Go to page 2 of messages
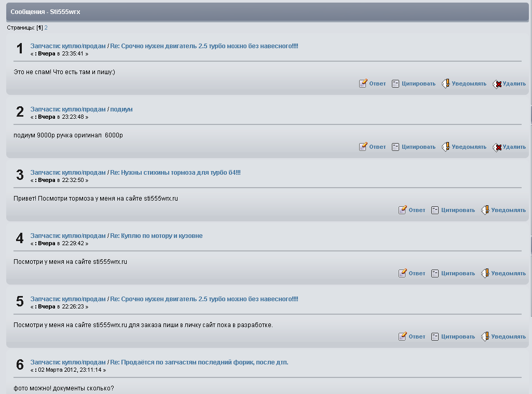This screenshot has height=394, width=532. 46,27
